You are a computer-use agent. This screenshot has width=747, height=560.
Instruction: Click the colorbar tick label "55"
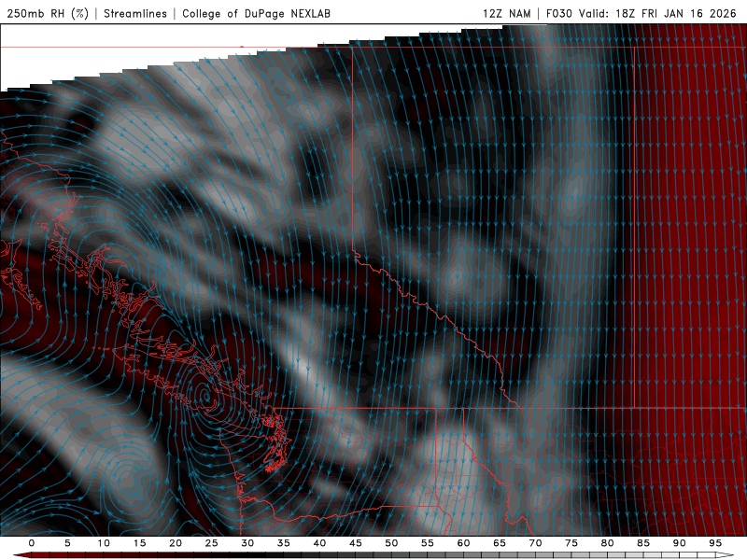428,543
